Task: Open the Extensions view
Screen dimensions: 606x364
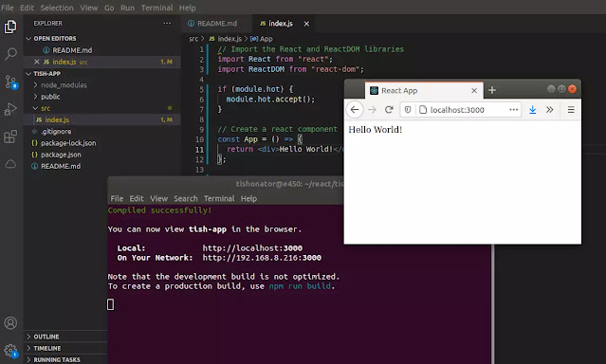Action: click(x=10, y=136)
